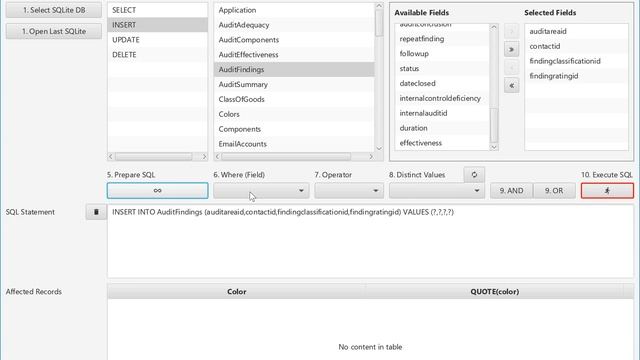Click the double-right arrow to add all fields

[511, 49]
